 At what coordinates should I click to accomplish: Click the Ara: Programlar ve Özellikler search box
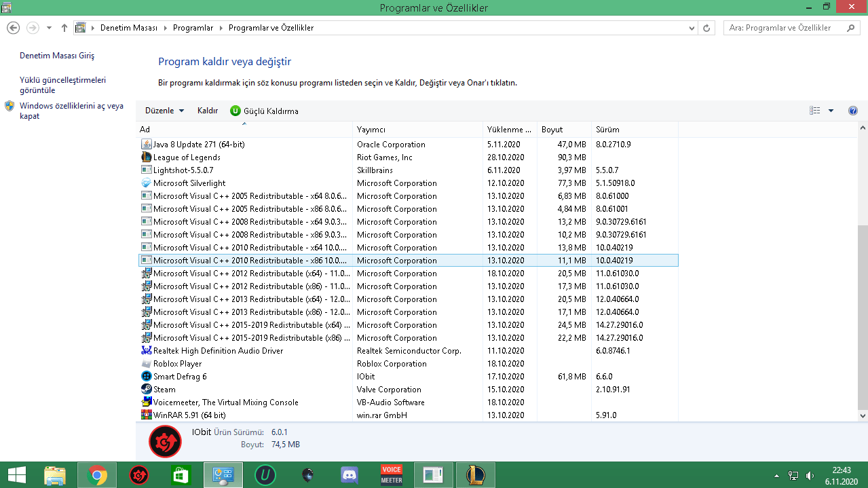792,28
